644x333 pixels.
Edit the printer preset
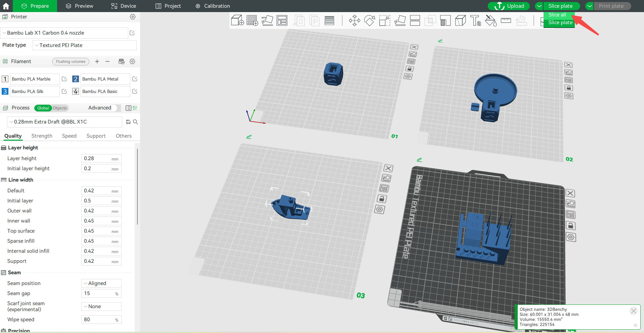132,33
